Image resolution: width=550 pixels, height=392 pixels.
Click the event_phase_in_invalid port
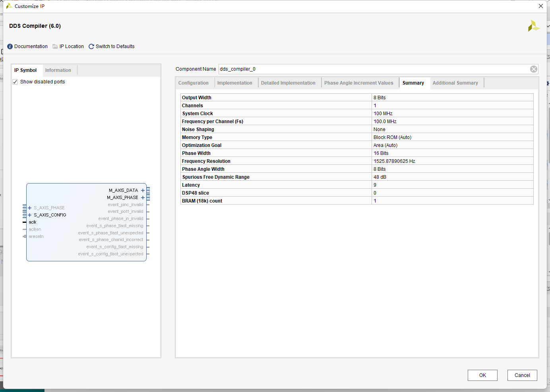click(121, 219)
